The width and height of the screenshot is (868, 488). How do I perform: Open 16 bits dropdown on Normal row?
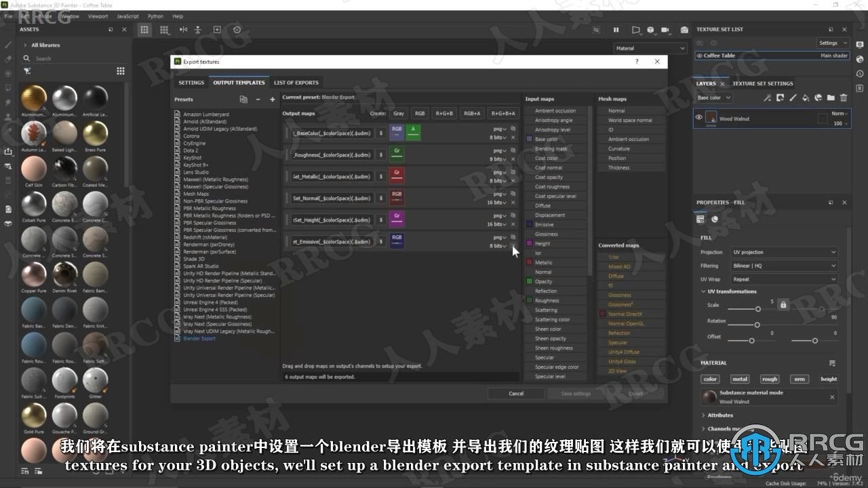click(497, 203)
